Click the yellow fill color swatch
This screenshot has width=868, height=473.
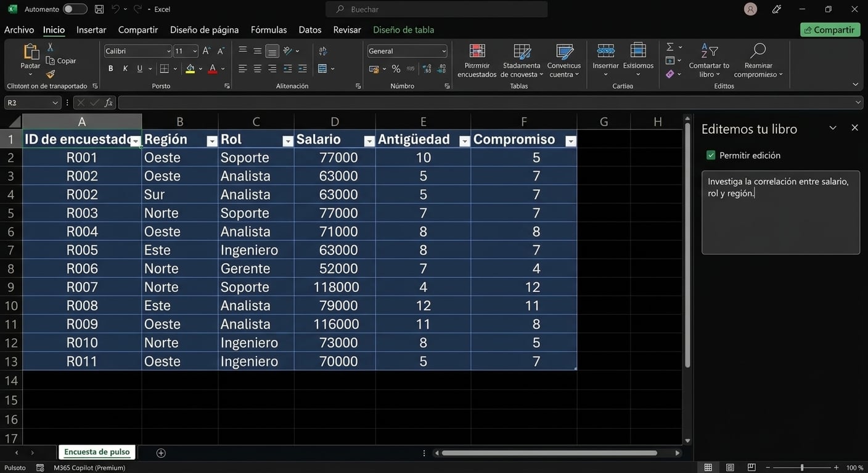(190, 69)
